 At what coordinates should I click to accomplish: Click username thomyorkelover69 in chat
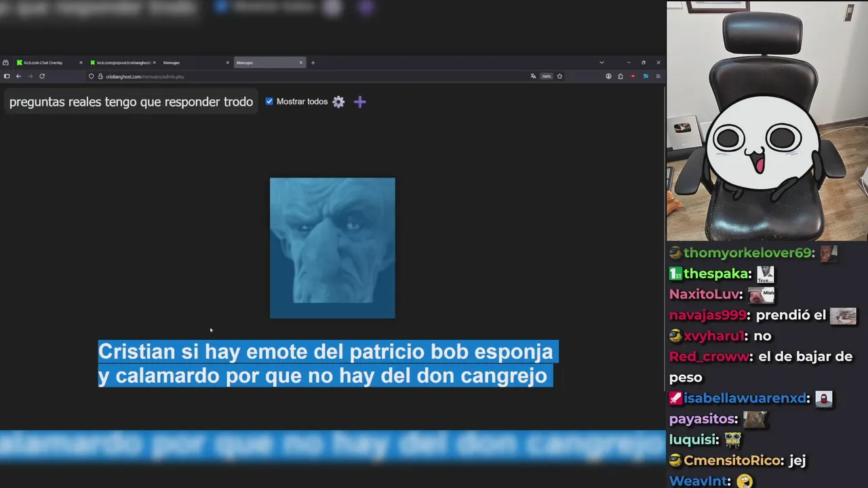747,253
